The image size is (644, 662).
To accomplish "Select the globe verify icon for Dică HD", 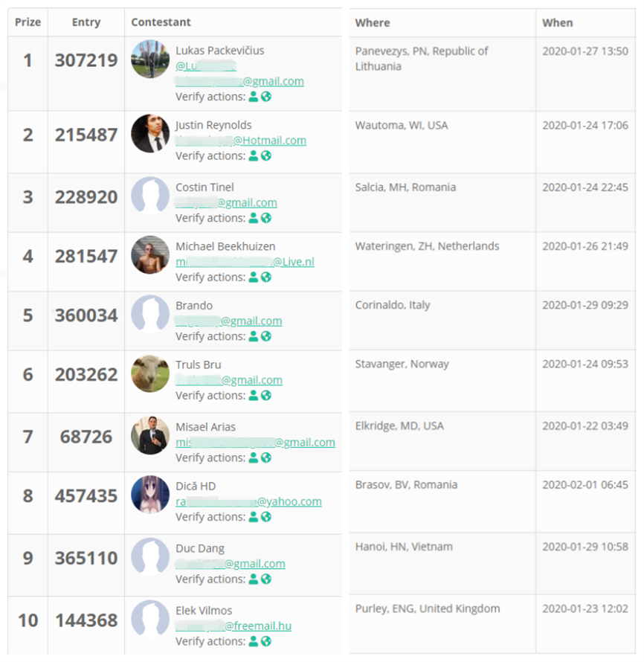I will pyautogui.click(x=266, y=517).
